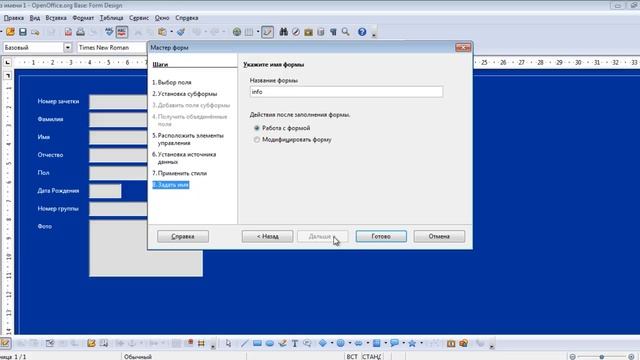Select the 'Работа с формой' radio button
Screen dimensions: 640x360
pos(257,128)
